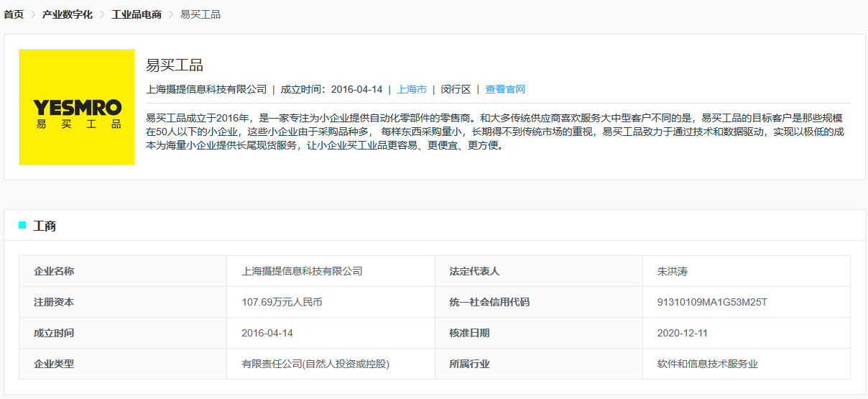Image resolution: width=868 pixels, height=399 pixels.
Task: Select the 工商 section header
Action: tap(45, 226)
